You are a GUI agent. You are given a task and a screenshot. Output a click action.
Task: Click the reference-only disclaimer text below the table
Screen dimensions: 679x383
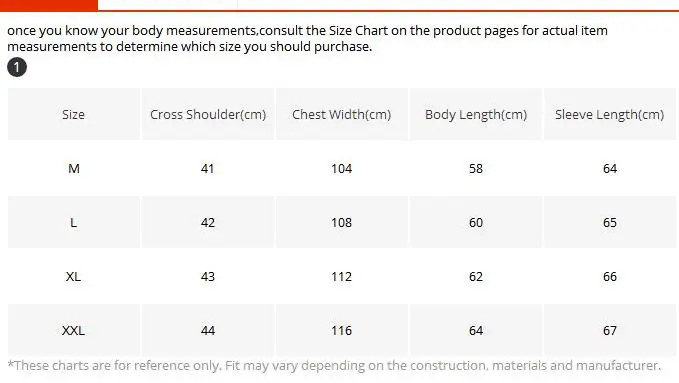click(334, 366)
